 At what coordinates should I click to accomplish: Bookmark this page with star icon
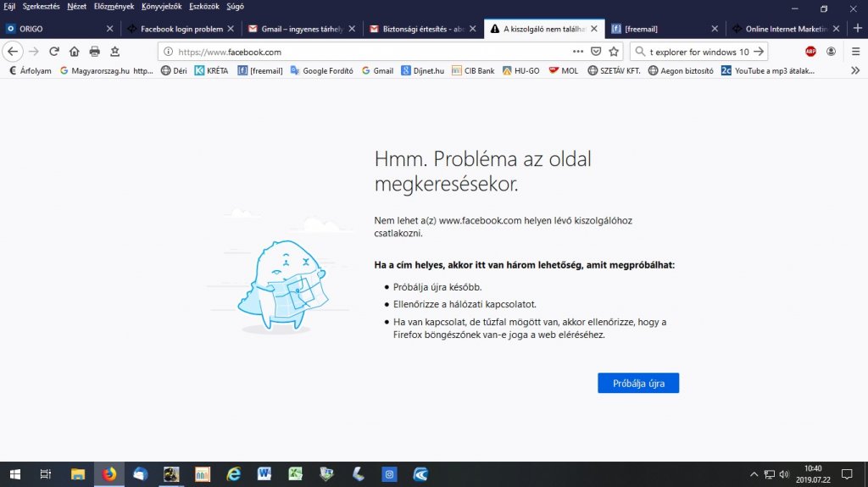click(614, 52)
